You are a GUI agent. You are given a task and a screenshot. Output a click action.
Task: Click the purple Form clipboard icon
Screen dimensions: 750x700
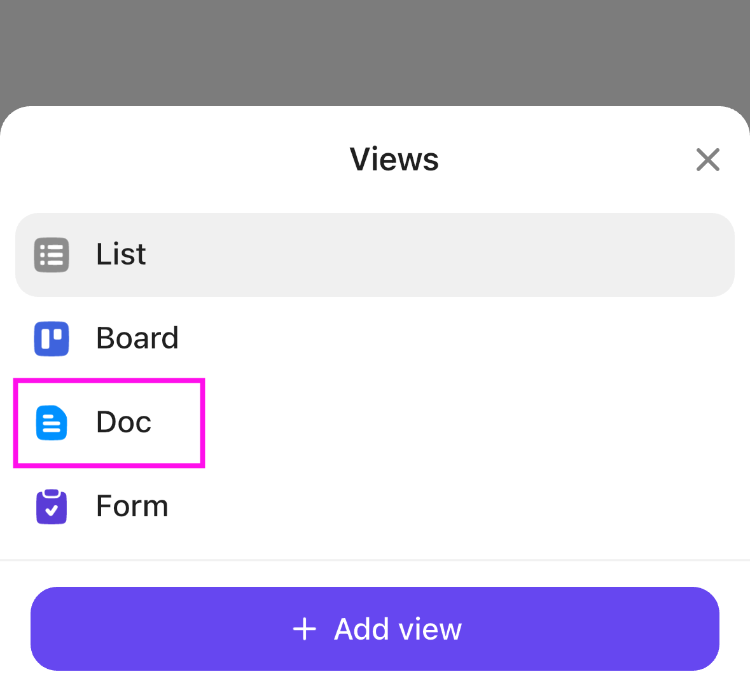tap(52, 507)
